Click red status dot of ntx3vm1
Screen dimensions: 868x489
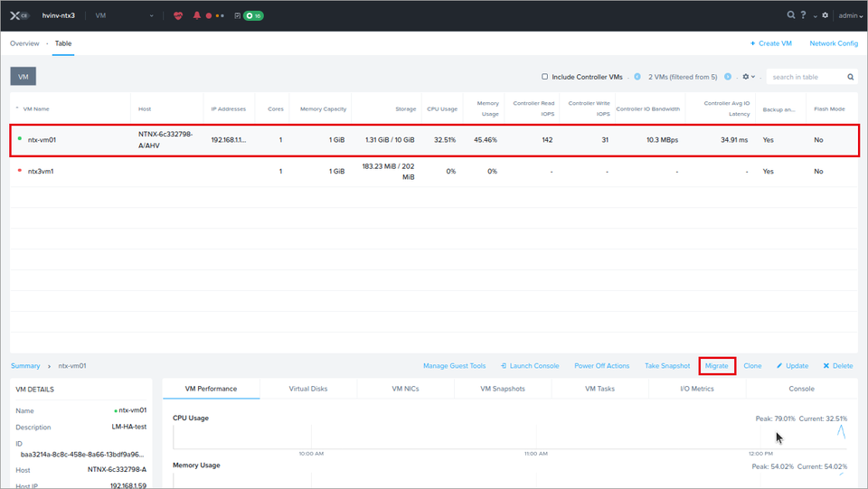[x=20, y=170]
